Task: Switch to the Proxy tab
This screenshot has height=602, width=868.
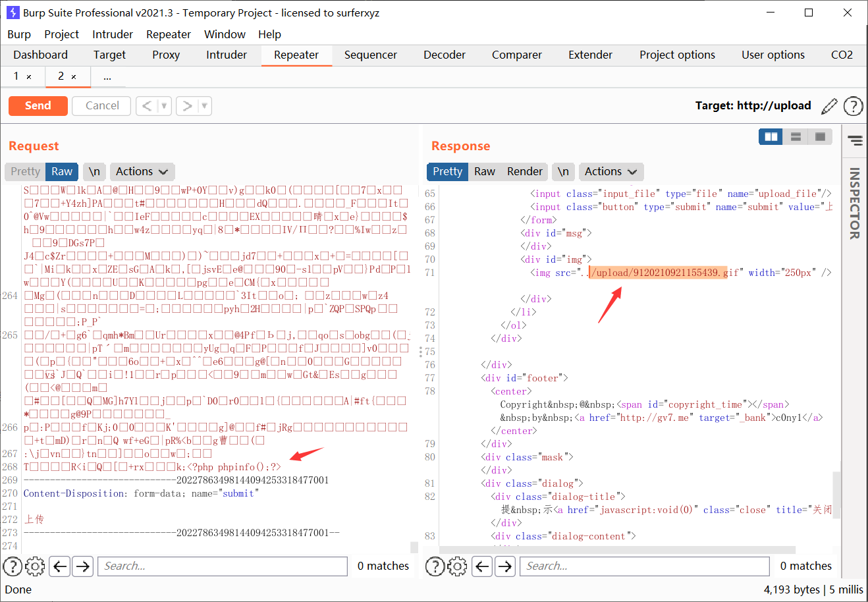Action: (x=166, y=55)
